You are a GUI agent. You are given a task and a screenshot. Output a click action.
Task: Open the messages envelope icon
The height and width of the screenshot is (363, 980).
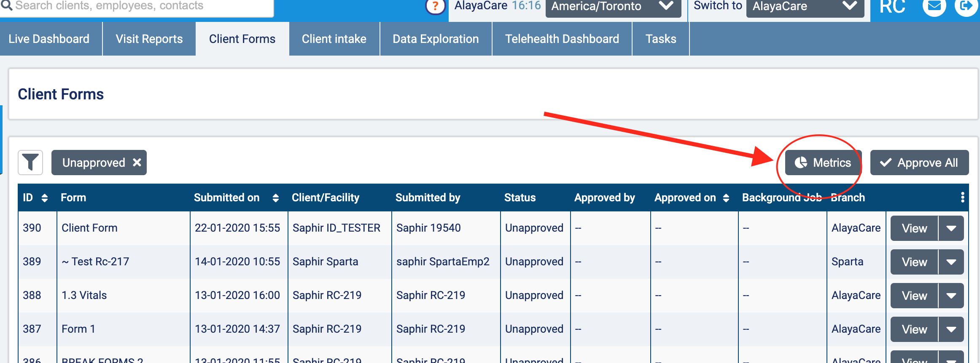(x=934, y=6)
